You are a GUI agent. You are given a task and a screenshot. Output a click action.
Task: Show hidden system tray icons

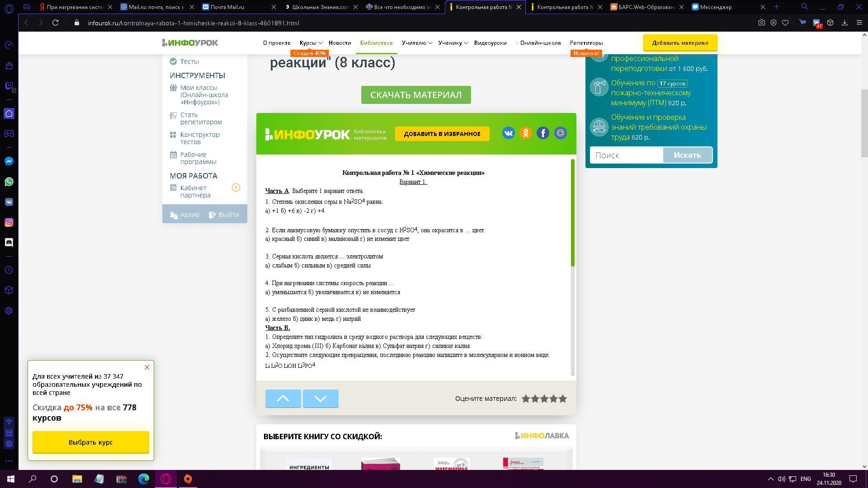(x=770, y=479)
